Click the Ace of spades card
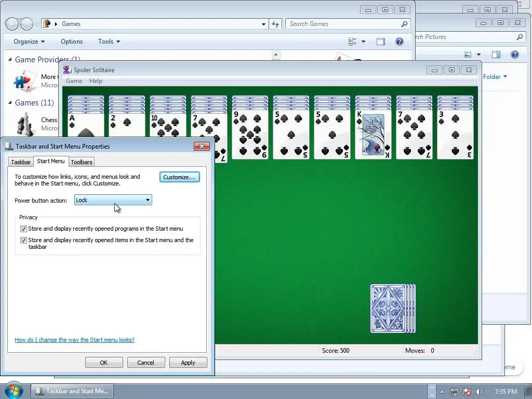This screenshot has height=399, width=532. coord(86,125)
